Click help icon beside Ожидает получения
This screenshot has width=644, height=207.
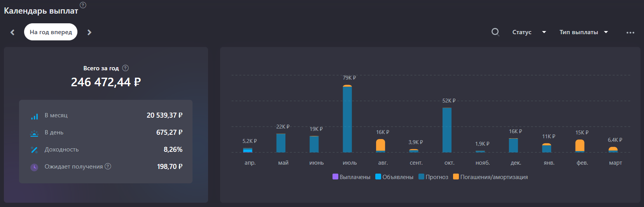[x=108, y=166]
